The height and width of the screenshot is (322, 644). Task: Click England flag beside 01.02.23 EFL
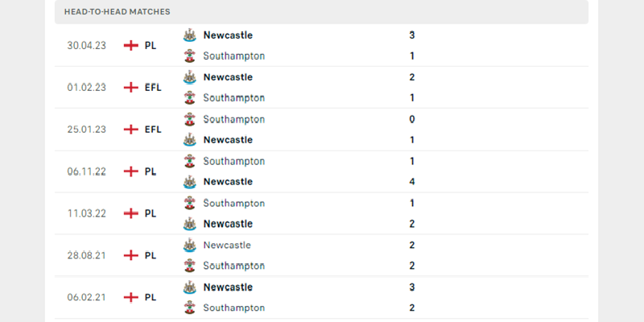tap(130, 88)
